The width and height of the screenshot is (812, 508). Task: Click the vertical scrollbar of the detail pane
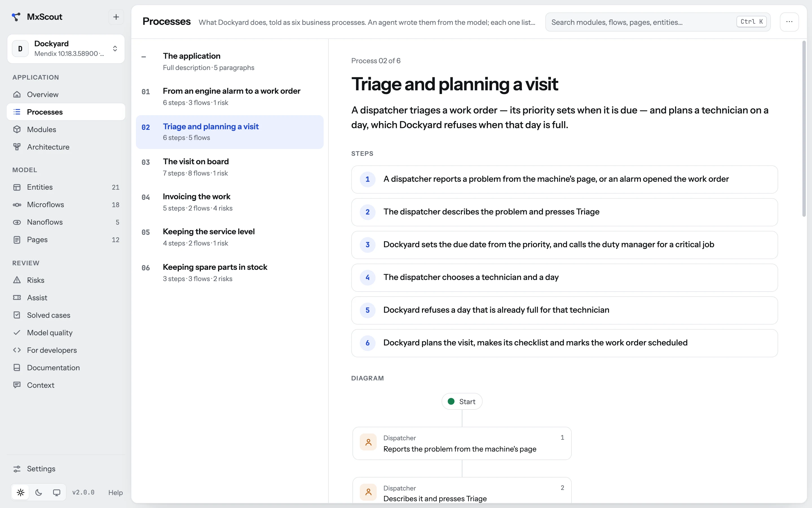pos(804,129)
